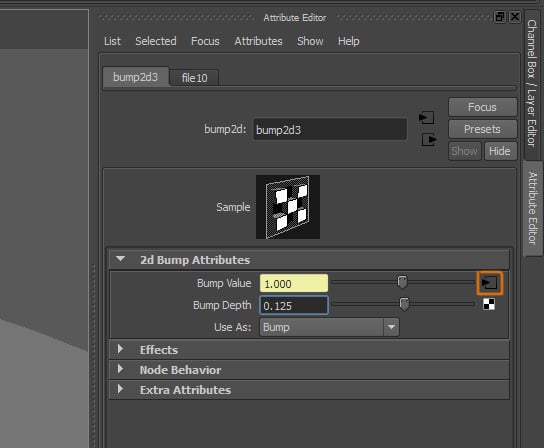Click the go to output connection icon
This screenshot has width=544, height=448.
coord(429,140)
